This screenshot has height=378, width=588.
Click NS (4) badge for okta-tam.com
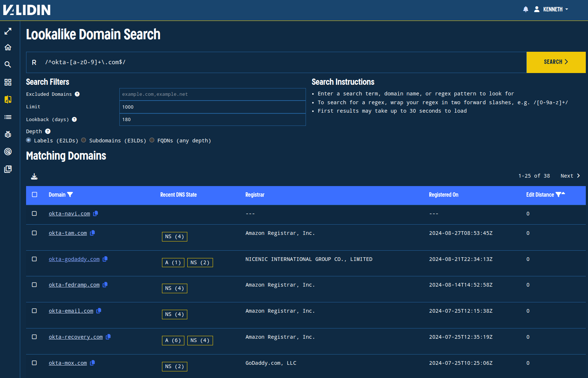[174, 237]
